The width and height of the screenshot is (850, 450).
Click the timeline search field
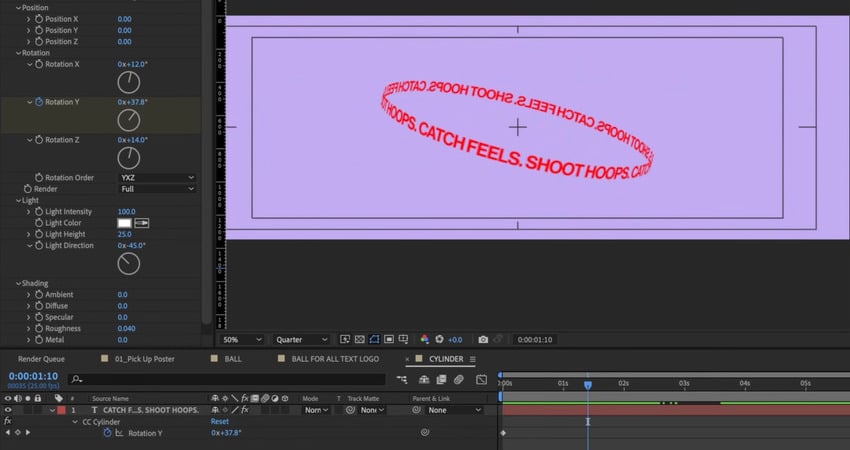[227, 380]
